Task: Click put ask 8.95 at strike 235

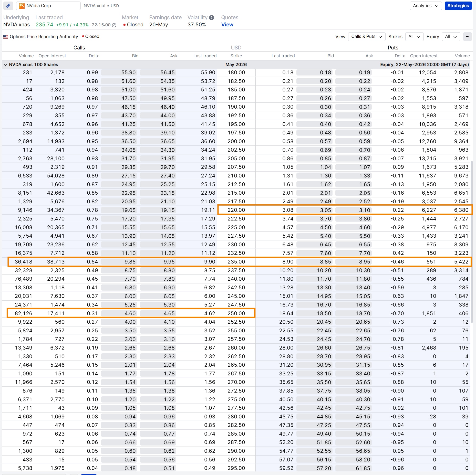Action: pos(353,262)
